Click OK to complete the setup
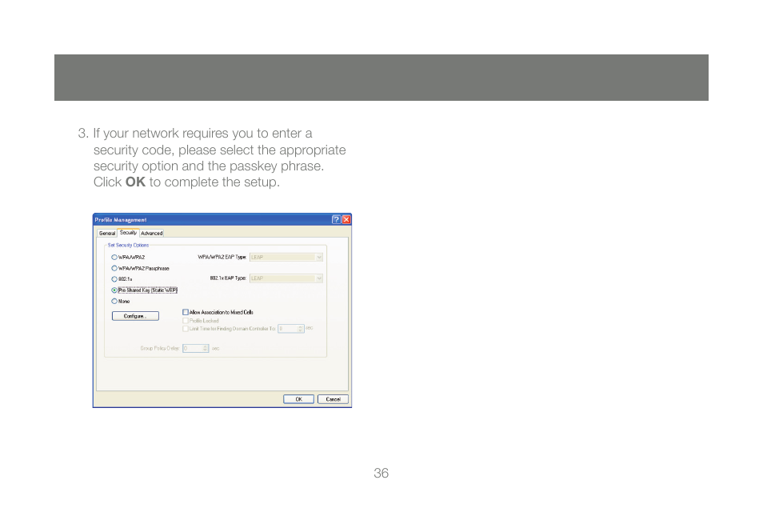Screen dimensions: 763x532 click(299, 399)
